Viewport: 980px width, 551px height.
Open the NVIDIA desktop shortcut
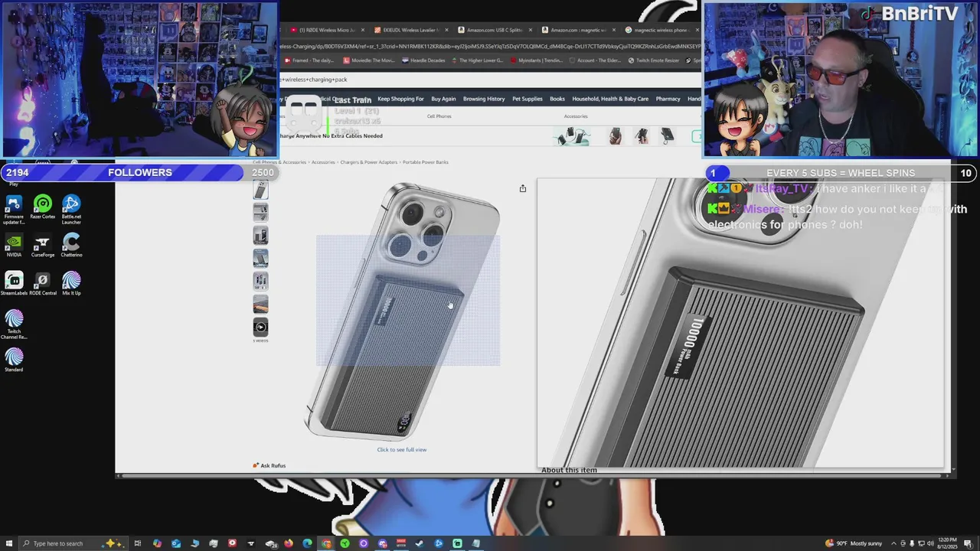click(13, 246)
